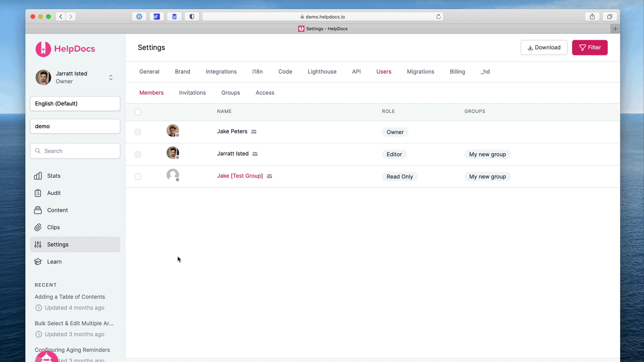This screenshot has height=362, width=644.
Task: Open the Content section icon
Action: 38,210
